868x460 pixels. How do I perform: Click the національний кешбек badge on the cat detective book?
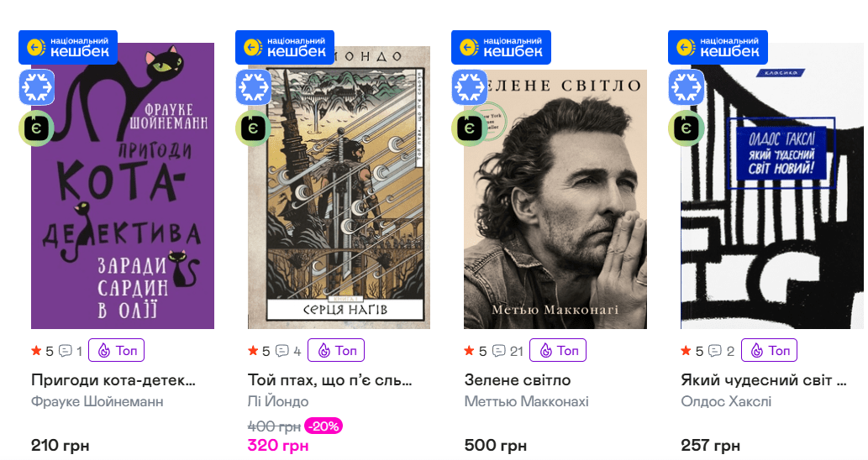point(68,47)
